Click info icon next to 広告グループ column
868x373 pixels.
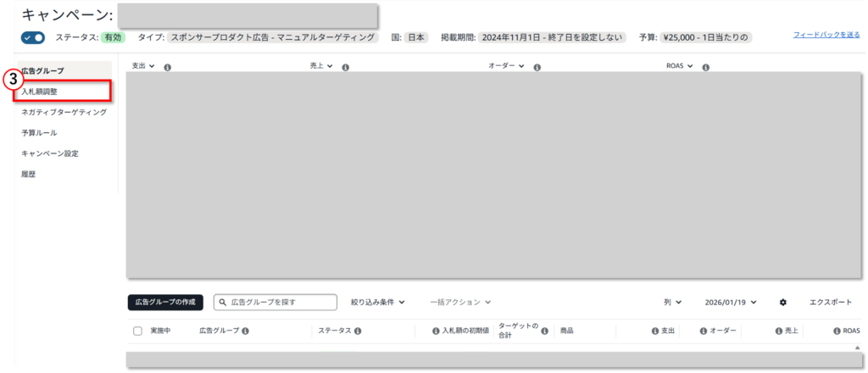[245, 331]
